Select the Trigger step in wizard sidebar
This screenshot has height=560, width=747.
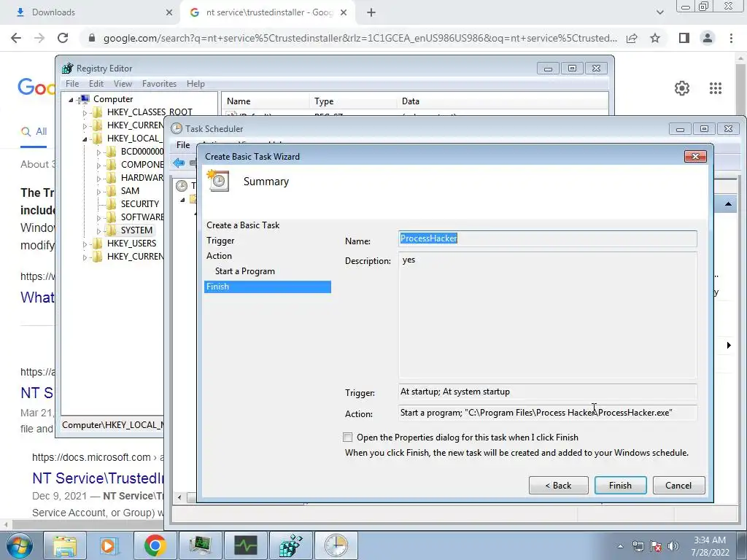click(x=220, y=241)
